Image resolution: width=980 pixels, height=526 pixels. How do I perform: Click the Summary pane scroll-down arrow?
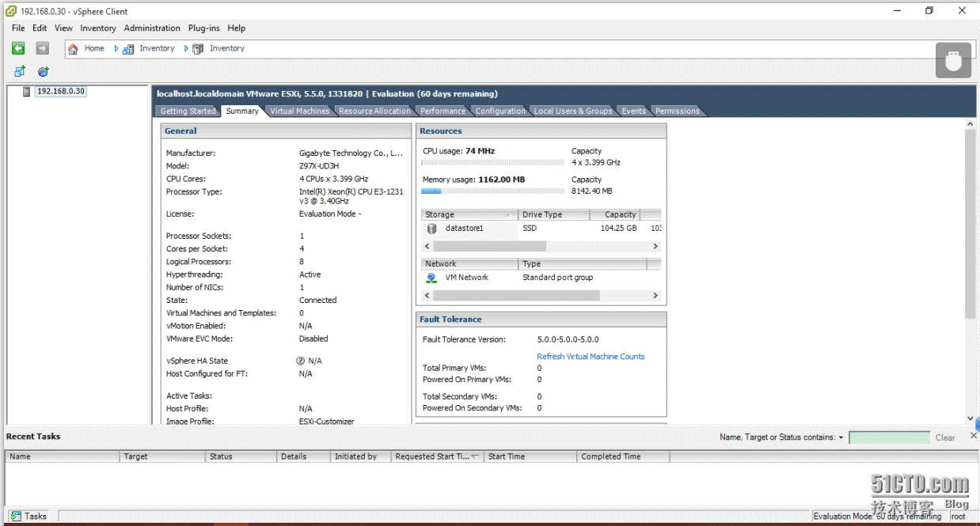[971, 418]
